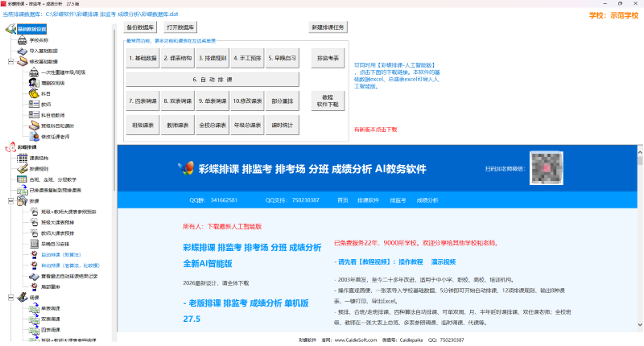
Task: Click the 班级大课表预排 icon
Action: [x=34, y=222]
